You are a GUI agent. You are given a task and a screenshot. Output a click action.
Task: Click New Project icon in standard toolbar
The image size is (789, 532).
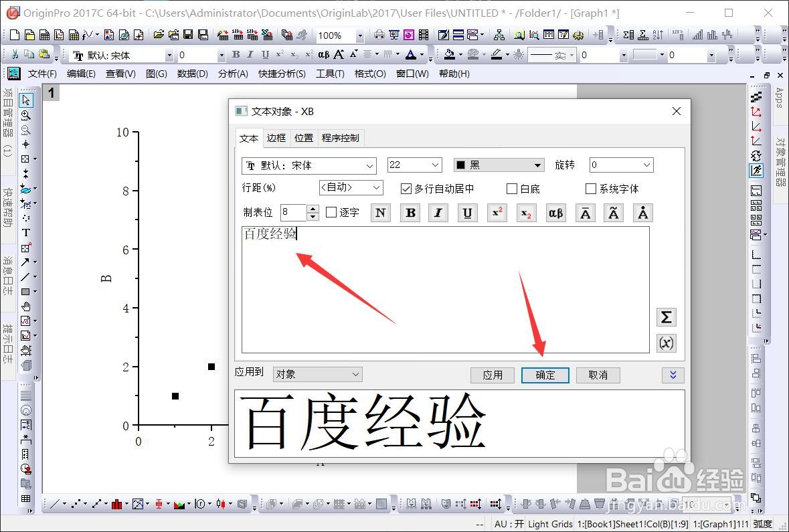click(15, 35)
